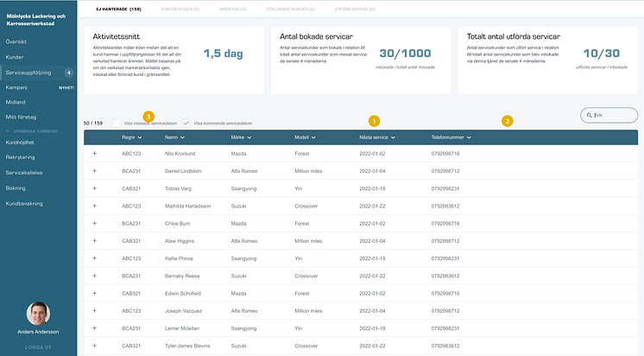
Task: Switch to Ej hanterade tab
Action: 118,9
